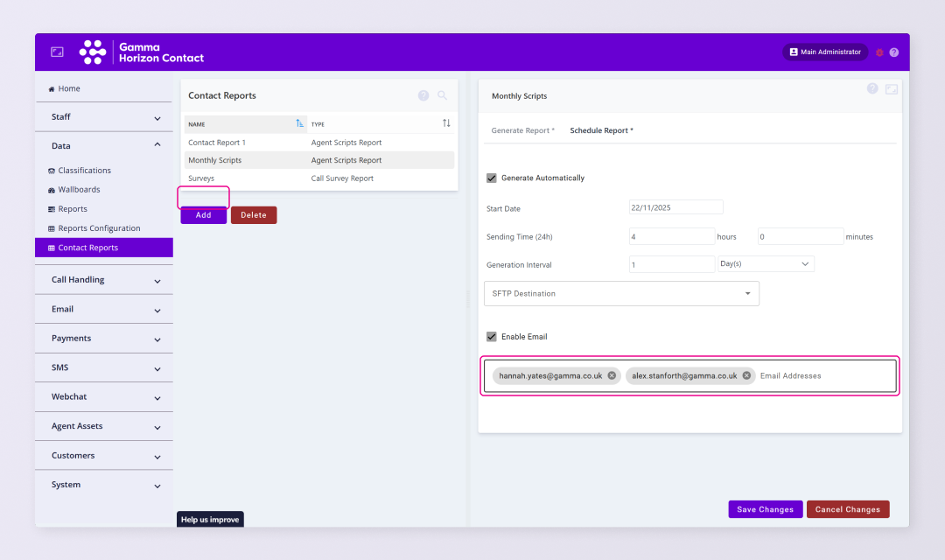Remove hannah.yates@gamma.co.uk email chip
This screenshot has width=945, height=560.
[x=612, y=375]
